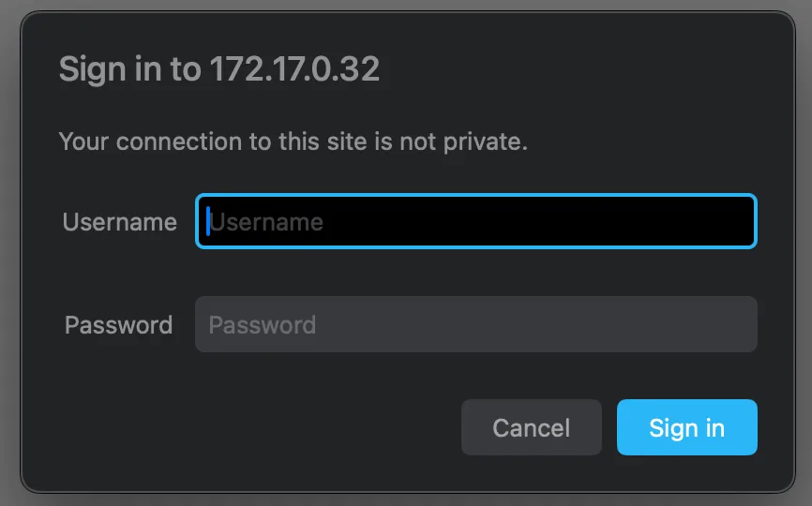The width and height of the screenshot is (812, 506).
Task: Click the Password label text
Action: [118, 325]
